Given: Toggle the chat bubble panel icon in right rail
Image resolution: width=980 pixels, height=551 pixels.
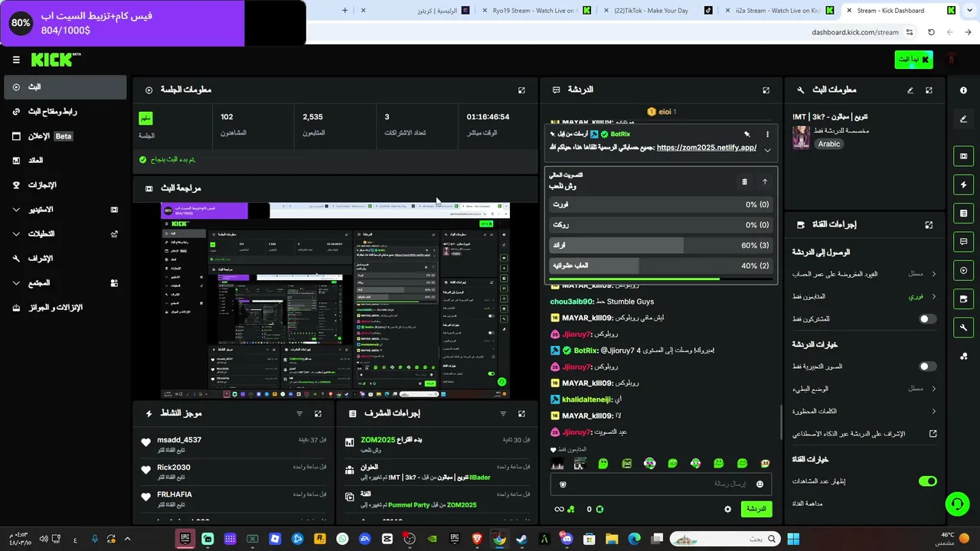Looking at the screenshot, I should 963,242.
